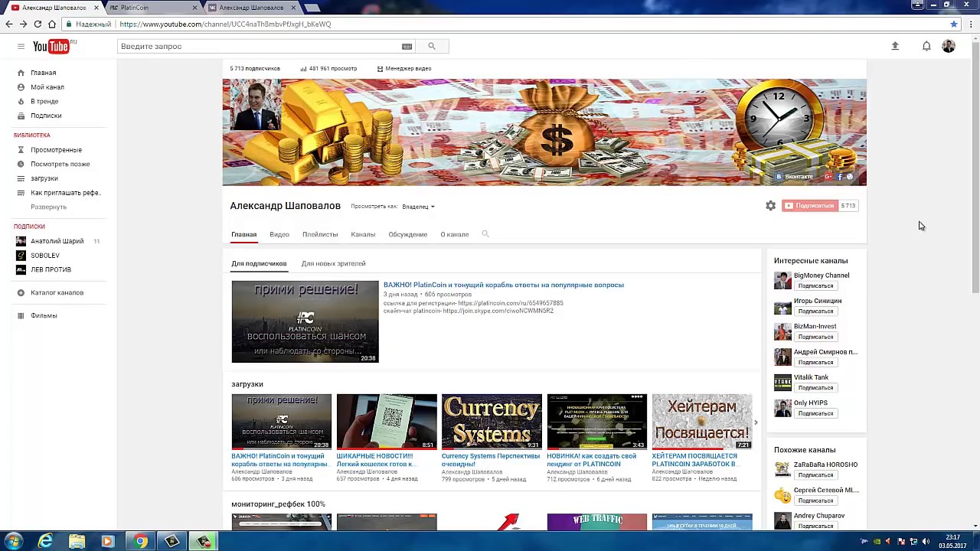The image size is (980, 551).
Task: Open НОВИНКА PLATINCOIN pending video title
Action: click(x=592, y=460)
